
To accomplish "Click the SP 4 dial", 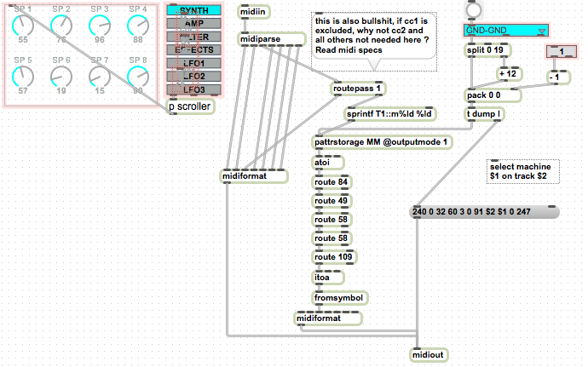I will [138, 28].
